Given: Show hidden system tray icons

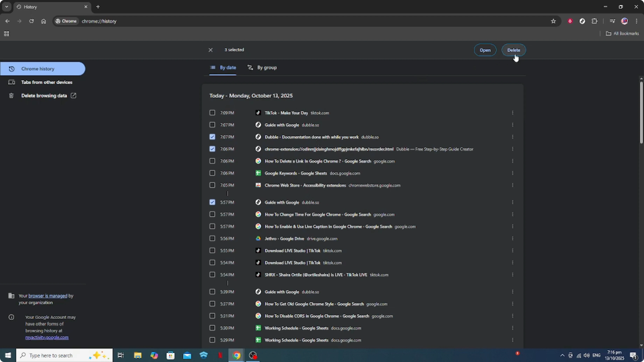Looking at the screenshot, I should tap(562, 355).
